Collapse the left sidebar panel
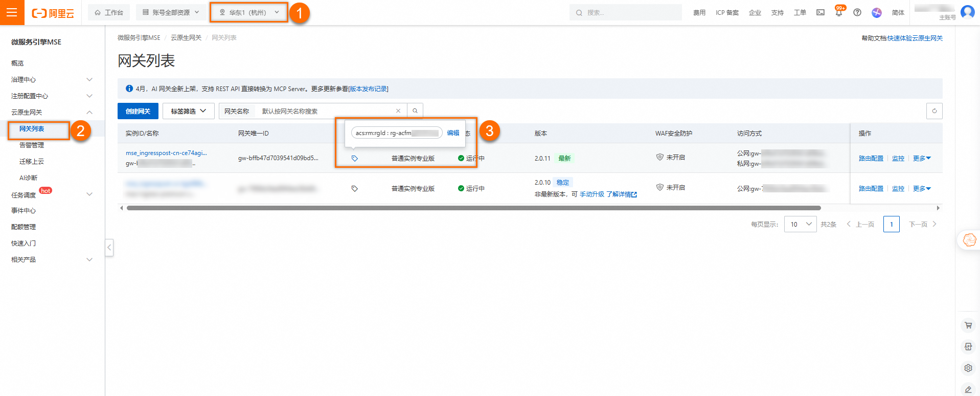This screenshot has width=980, height=396. coord(109,248)
